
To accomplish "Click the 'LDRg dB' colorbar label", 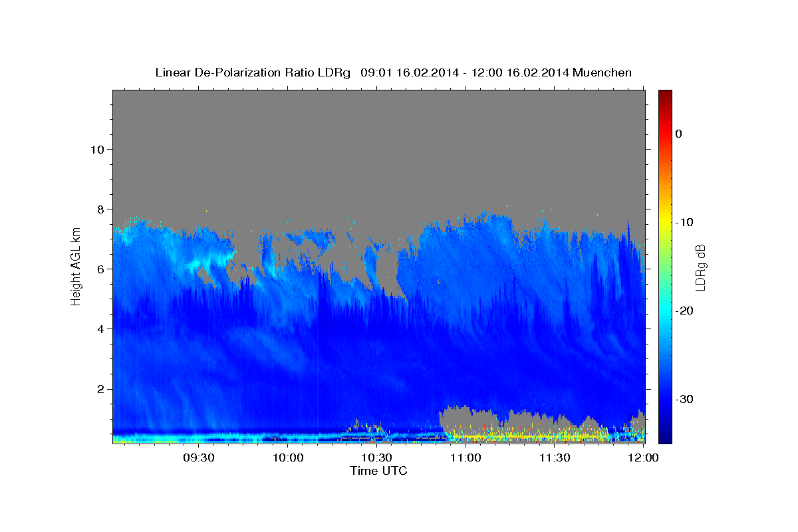I will pyautogui.click(x=700, y=267).
